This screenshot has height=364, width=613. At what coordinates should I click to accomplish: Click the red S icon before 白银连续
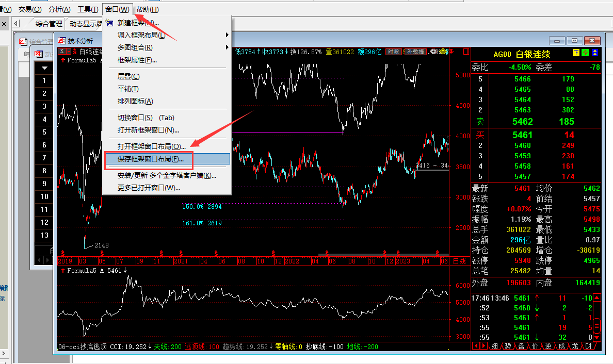click(x=75, y=52)
